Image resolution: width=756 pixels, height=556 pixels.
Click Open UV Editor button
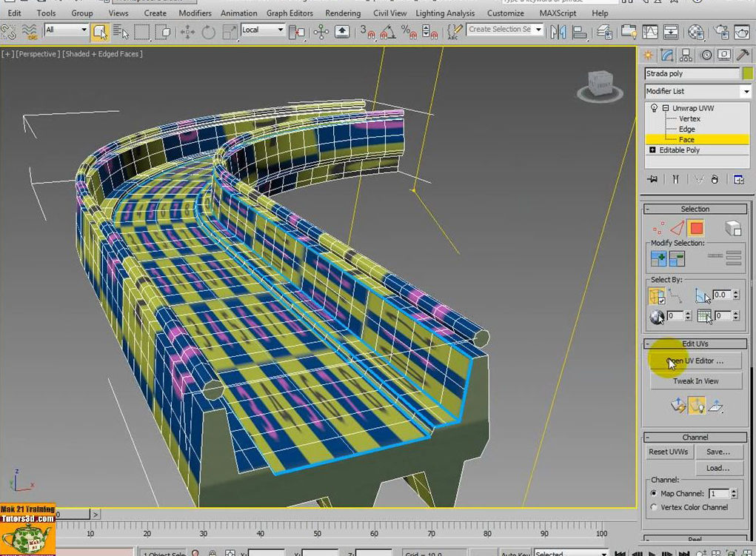(695, 361)
